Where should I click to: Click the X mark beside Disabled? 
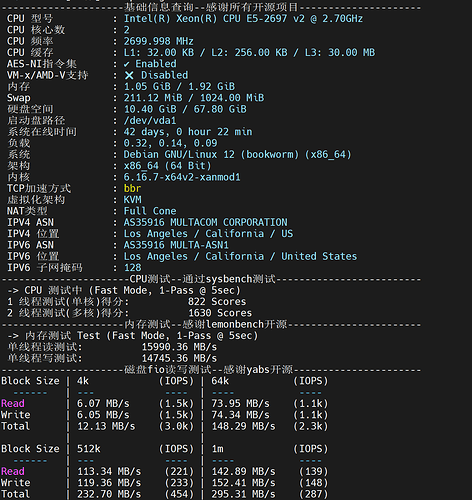click(129, 75)
